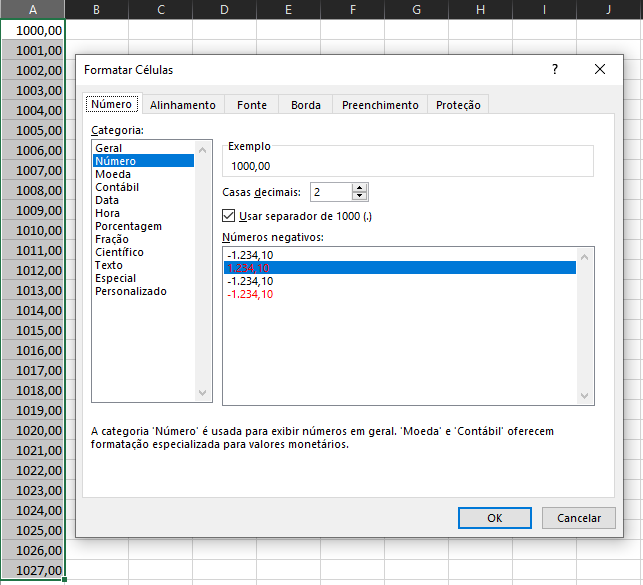The width and height of the screenshot is (643, 585).
Task: Choose the Data category
Action: (144, 200)
